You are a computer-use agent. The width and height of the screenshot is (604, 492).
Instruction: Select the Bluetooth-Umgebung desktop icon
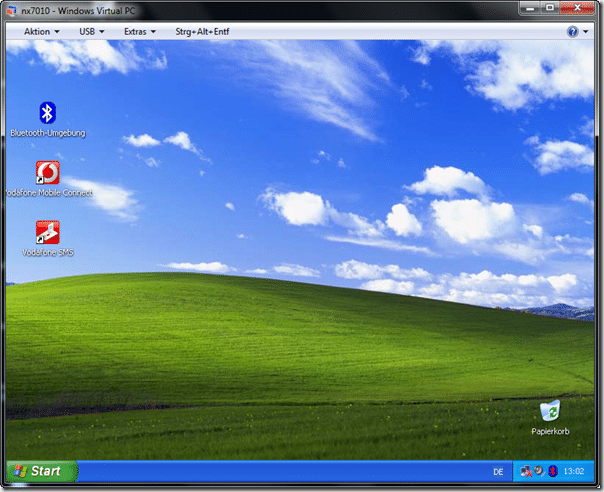tap(47, 113)
